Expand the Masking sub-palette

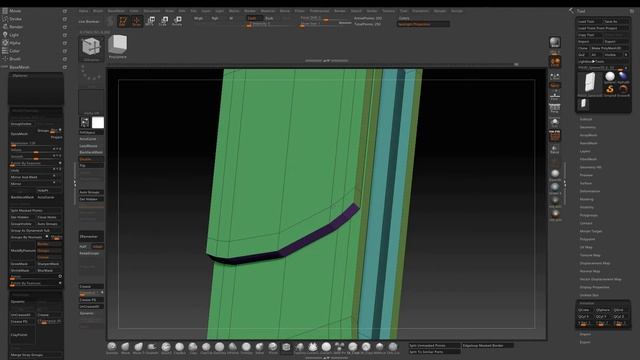tap(587, 199)
